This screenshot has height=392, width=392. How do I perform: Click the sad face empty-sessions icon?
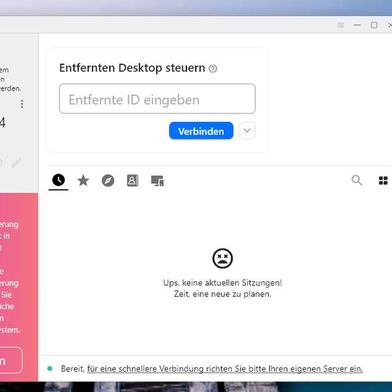[x=222, y=258]
